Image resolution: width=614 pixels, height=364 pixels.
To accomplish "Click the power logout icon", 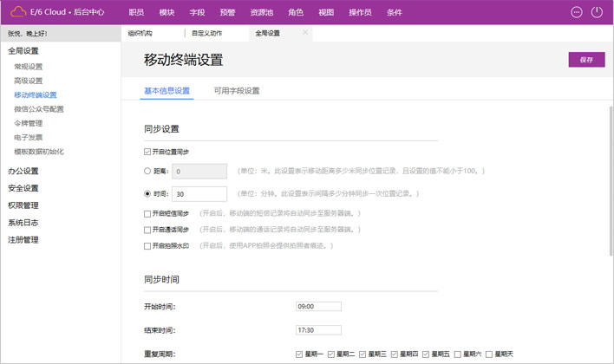I will point(597,12).
